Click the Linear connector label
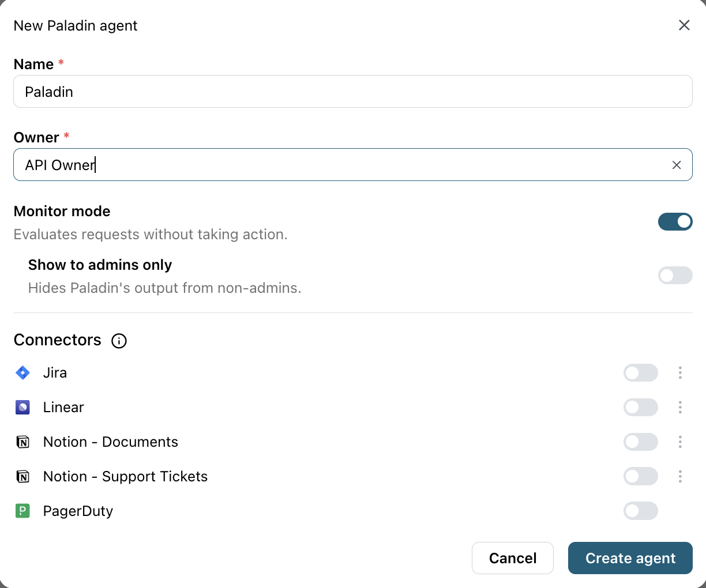This screenshot has width=706, height=588. click(x=63, y=408)
